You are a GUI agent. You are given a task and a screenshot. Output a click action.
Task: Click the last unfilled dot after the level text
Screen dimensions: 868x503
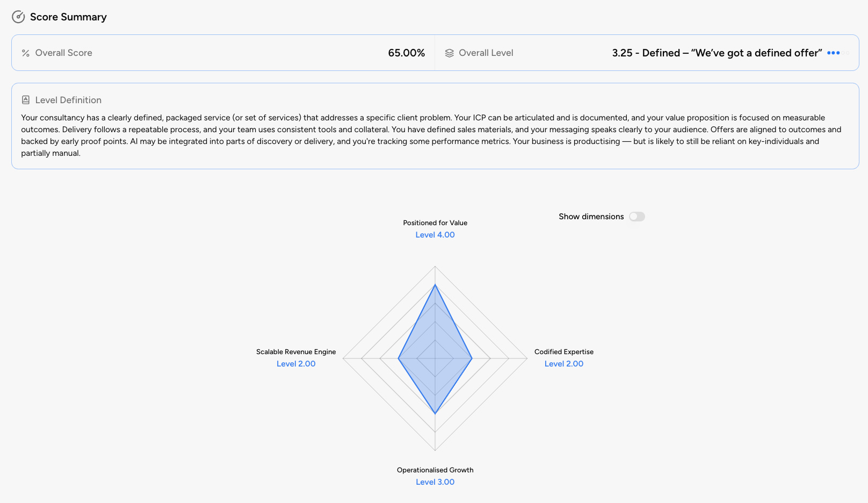(x=848, y=53)
